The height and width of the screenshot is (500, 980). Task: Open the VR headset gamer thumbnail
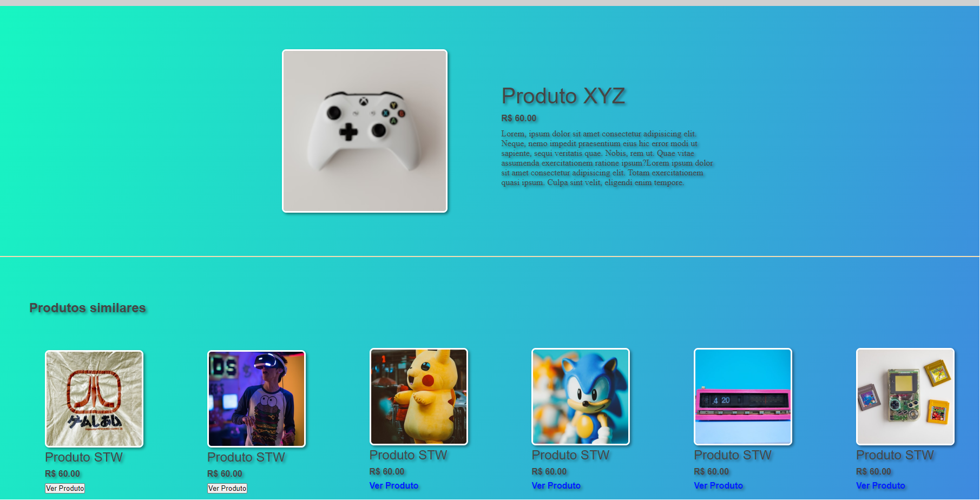pyautogui.click(x=256, y=399)
